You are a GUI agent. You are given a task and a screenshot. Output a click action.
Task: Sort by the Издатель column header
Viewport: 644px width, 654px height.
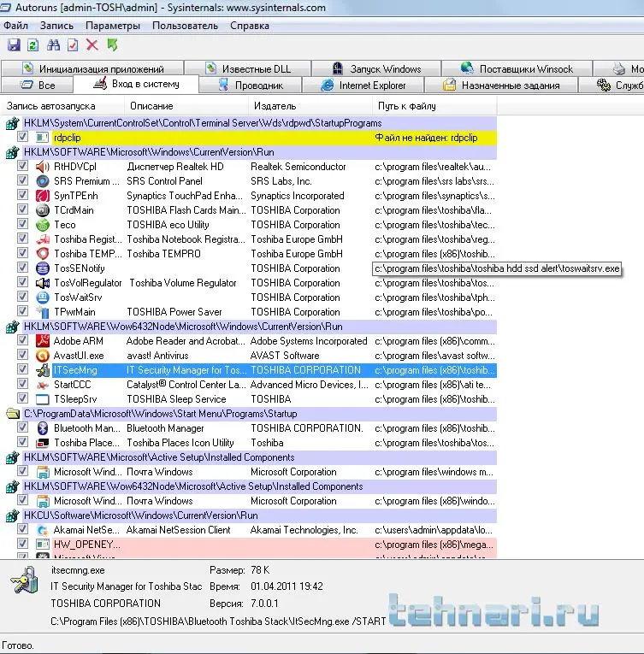(x=274, y=106)
